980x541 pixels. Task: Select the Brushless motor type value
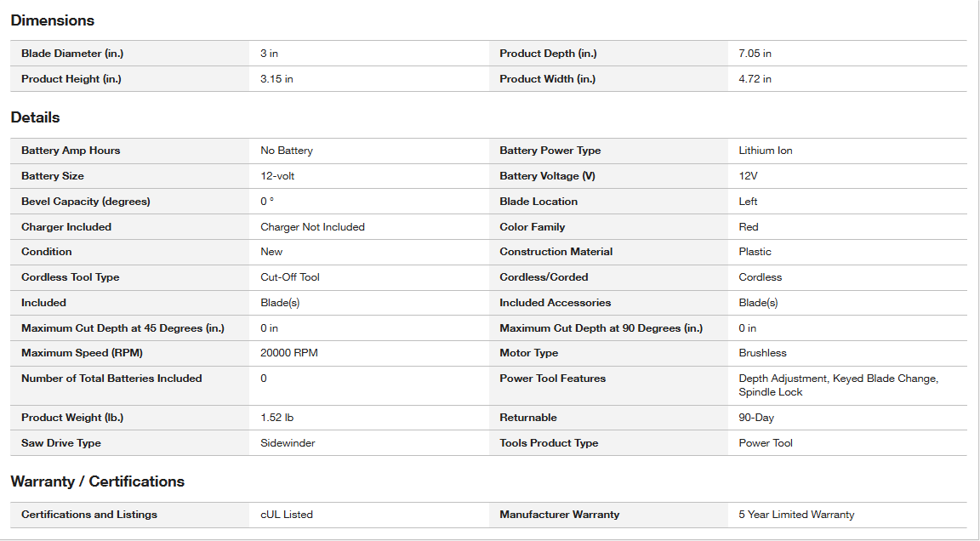pos(762,354)
